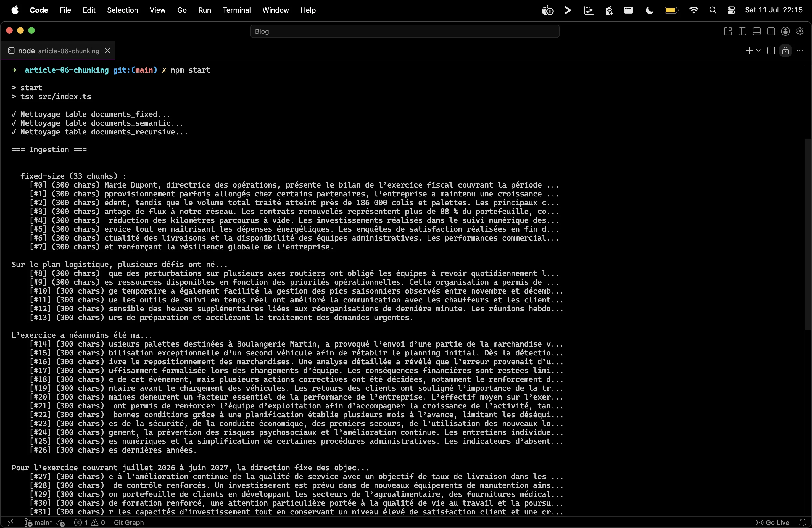This screenshot has width=812, height=528.
Task: Open the Manage gear icon
Action: coord(800,31)
